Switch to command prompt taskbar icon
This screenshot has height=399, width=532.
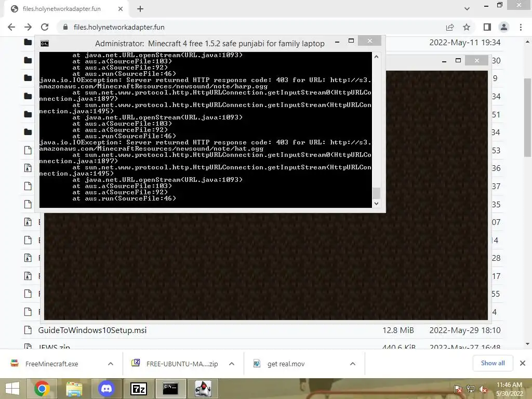[170, 389]
